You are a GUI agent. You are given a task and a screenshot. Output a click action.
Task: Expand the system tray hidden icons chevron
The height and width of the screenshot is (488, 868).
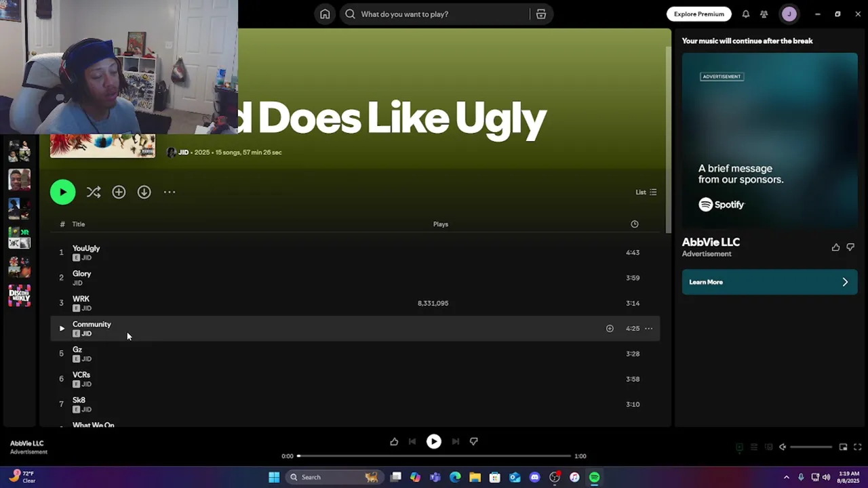787,477
